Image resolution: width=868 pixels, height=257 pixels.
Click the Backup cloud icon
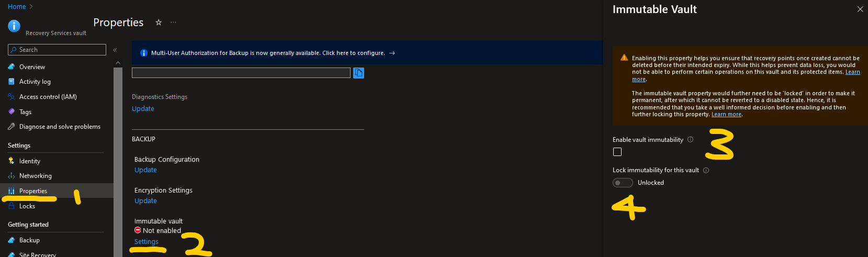click(x=12, y=240)
